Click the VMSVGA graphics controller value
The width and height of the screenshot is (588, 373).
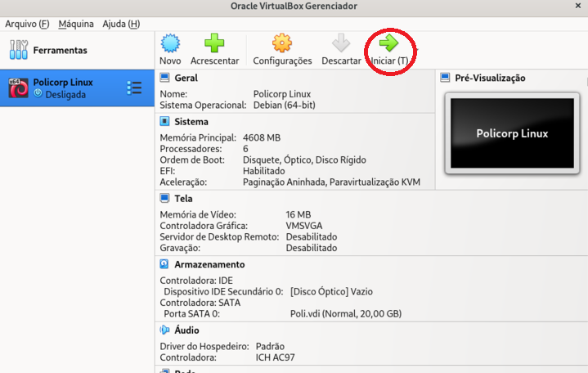[x=304, y=226]
